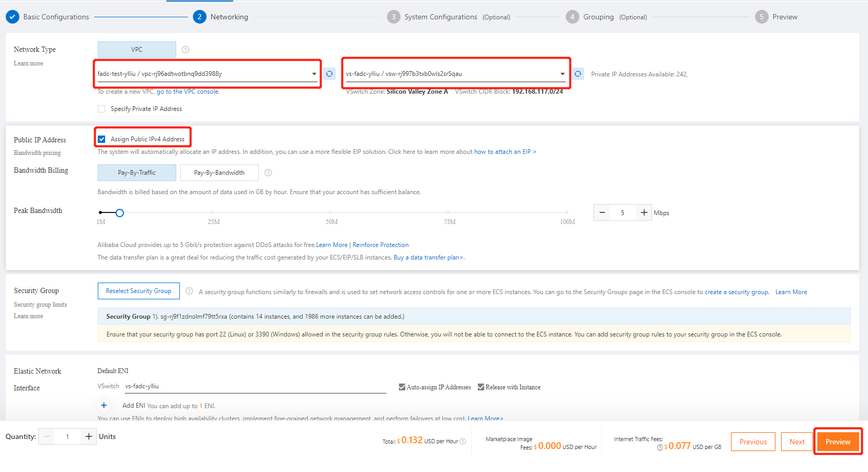
Task: View the hourly Total fee help icon
Action: [x=463, y=441]
